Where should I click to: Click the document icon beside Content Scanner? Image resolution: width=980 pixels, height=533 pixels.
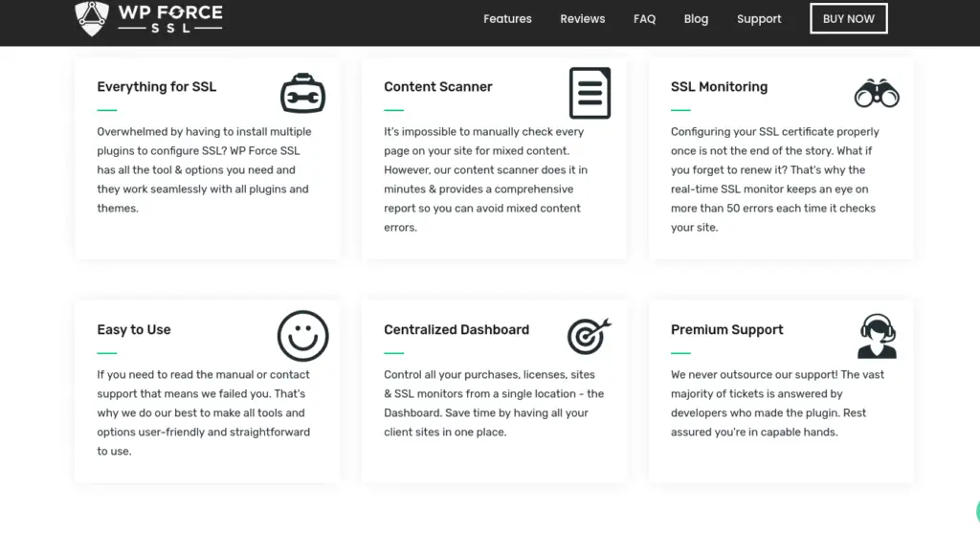click(590, 93)
